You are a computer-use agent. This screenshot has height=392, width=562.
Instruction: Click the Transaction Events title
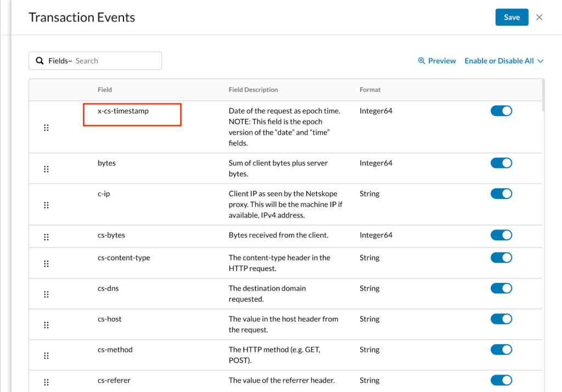(x=82, y=17)
